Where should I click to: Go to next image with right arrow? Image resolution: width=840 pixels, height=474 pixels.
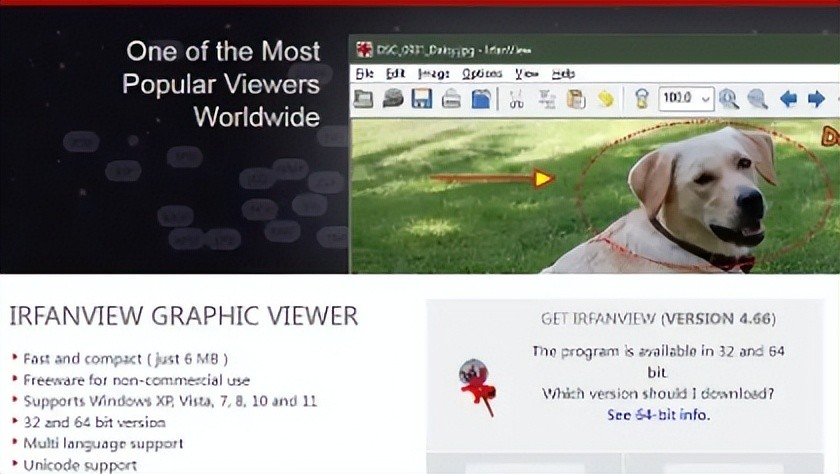click(816, 99)
